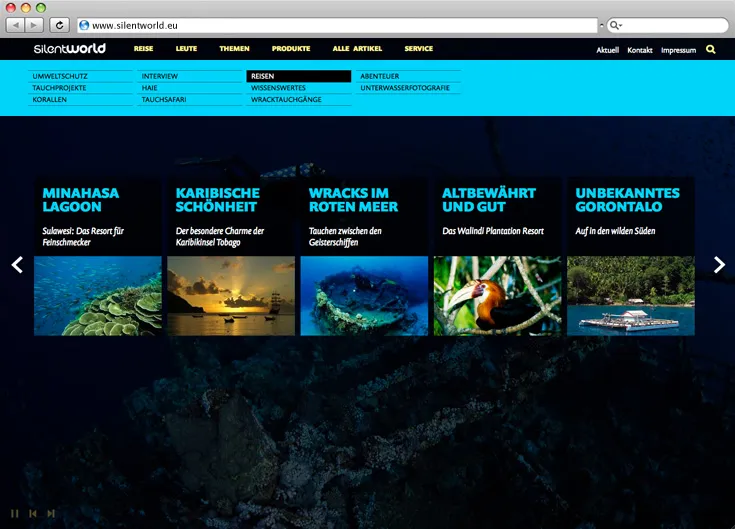Pause the background slideshow
Screen dimensions: 735x529
15,514
